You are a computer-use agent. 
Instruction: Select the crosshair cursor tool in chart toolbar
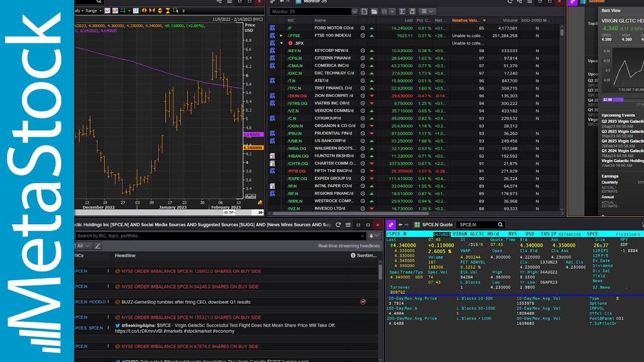pos(123,11)
